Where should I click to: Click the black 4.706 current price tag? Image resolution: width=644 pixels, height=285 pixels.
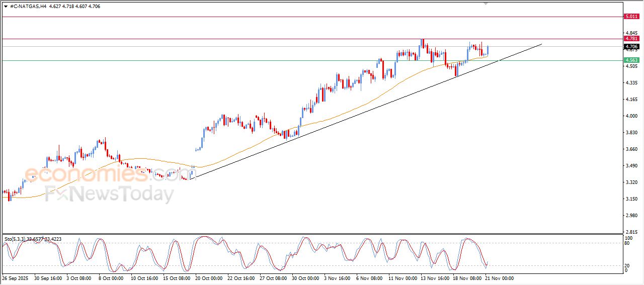click(631, 46)
